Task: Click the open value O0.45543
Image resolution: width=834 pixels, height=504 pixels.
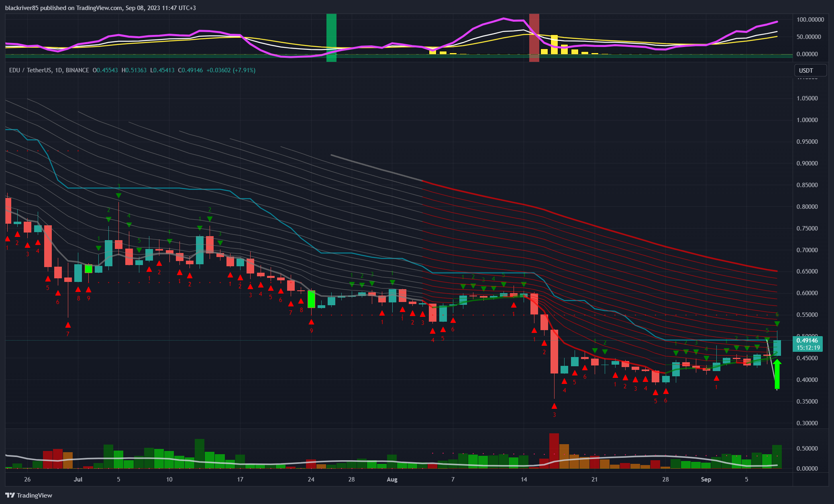Action: point(105,70)
